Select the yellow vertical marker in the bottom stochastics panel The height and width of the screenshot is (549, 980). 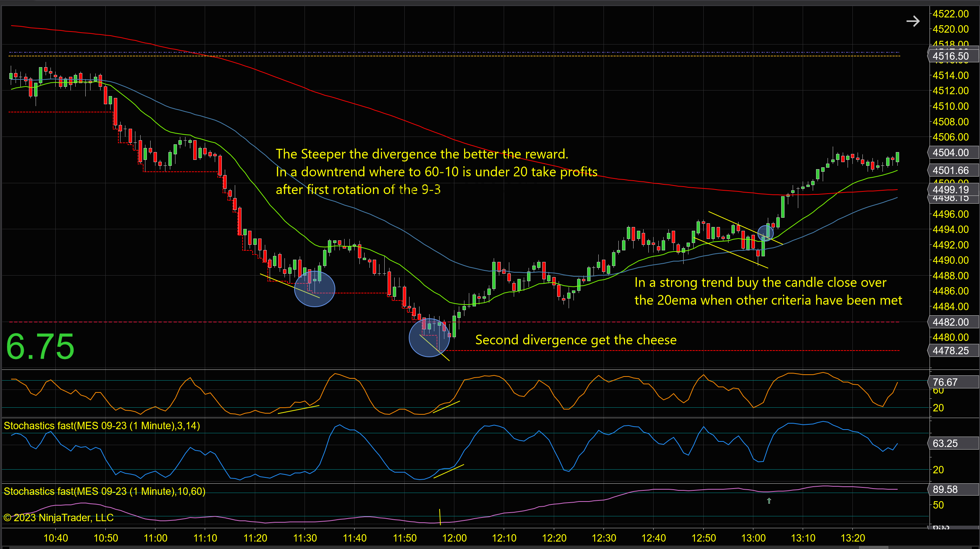(x=440, y=517)
